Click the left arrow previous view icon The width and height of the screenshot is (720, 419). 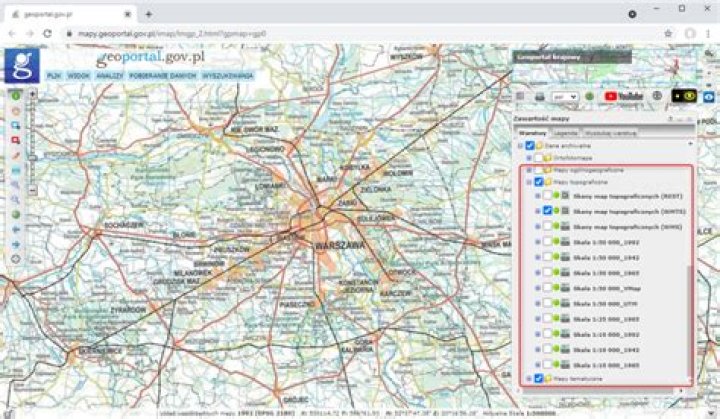(x=15, y=229)
